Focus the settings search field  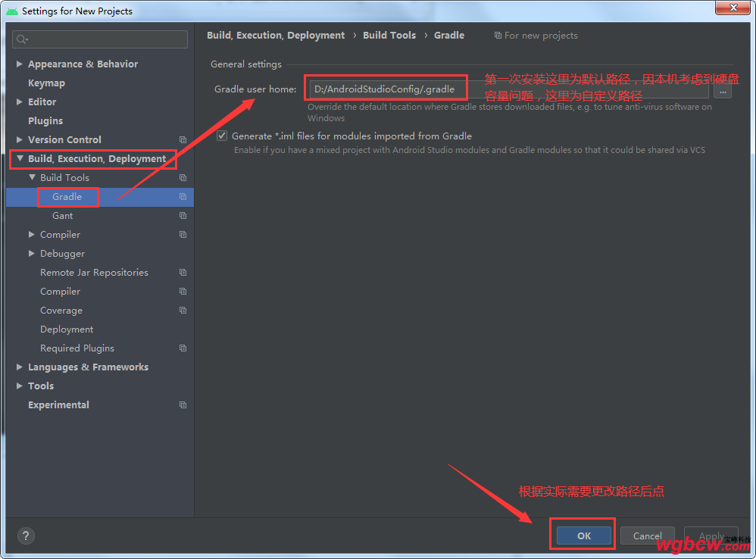[x=100, y=39]
